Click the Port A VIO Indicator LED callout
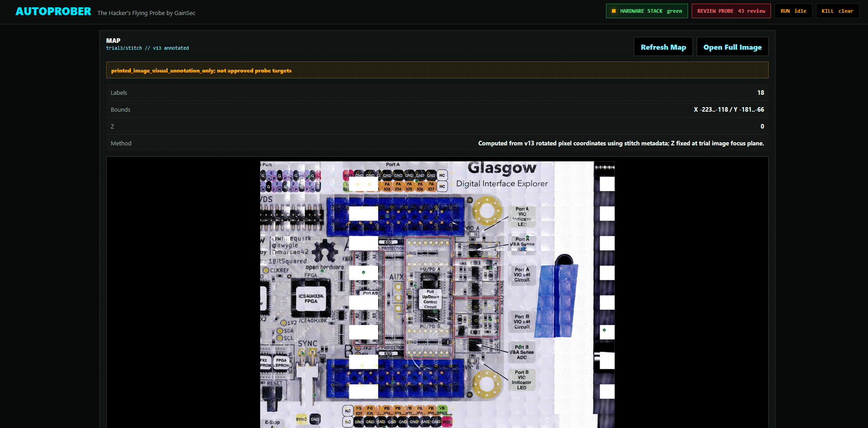This screenshot has width=868, height=428. (x=522, y=217)
